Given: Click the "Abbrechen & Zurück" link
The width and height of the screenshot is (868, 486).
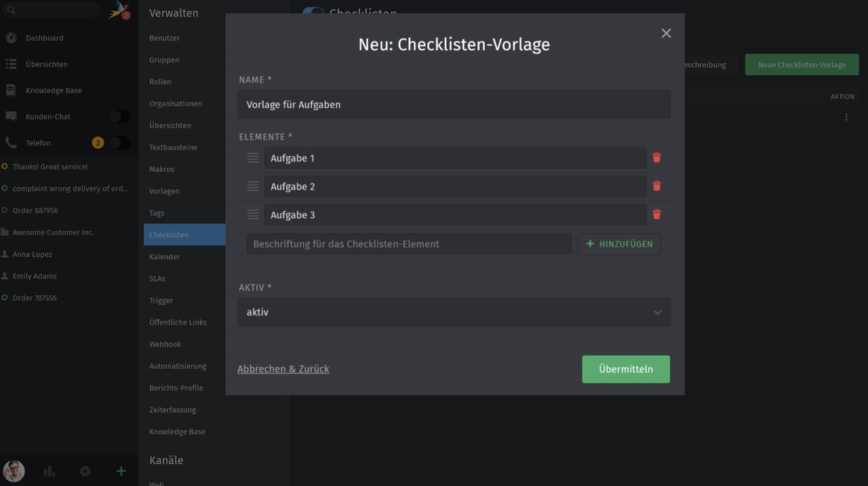Looking at the screenshot, I should (283, 369).
